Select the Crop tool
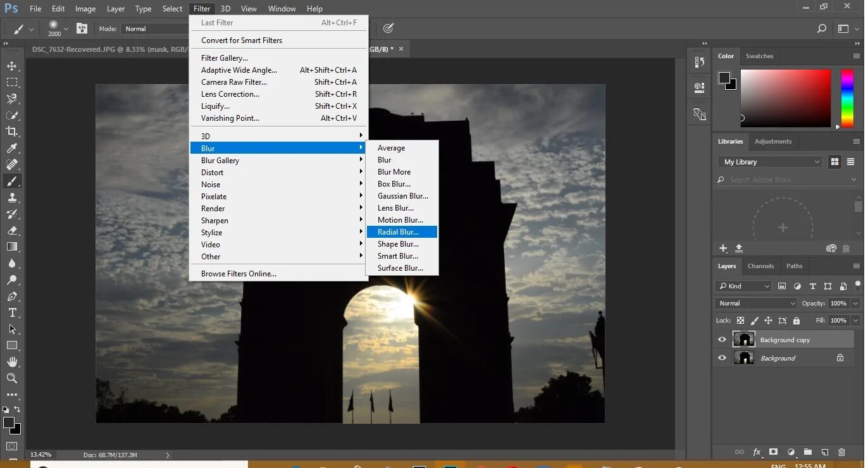The height and width of the screenshot is (468, 868). (x=12, y=132)
